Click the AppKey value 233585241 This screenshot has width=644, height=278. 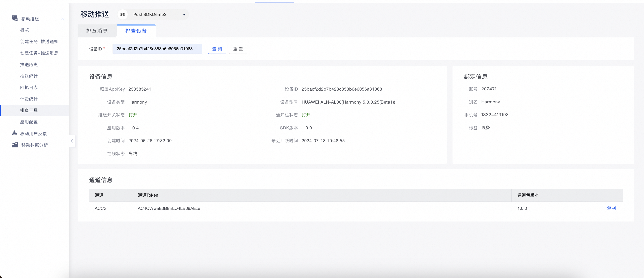(140, 89)
